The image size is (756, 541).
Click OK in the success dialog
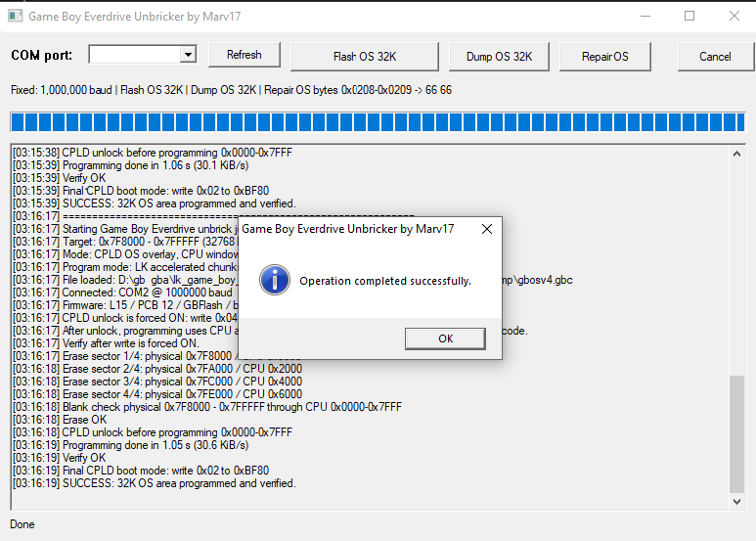point(445,338)
